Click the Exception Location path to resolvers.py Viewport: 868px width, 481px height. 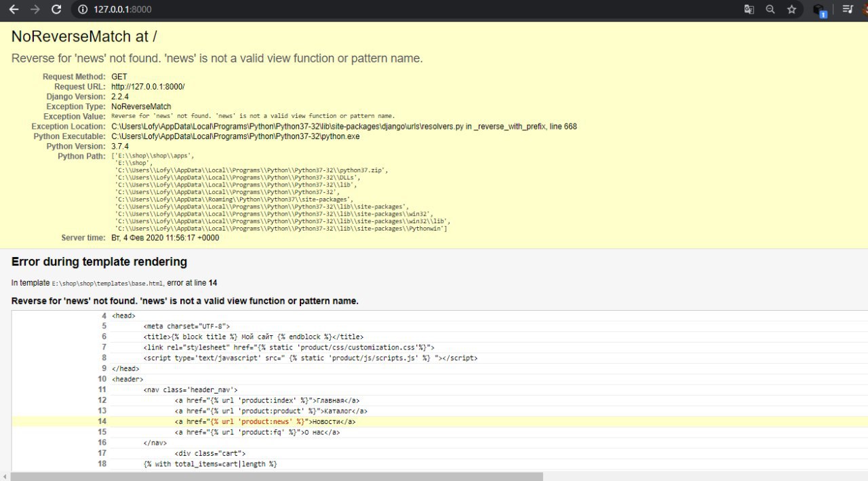[x=344, y=127]
